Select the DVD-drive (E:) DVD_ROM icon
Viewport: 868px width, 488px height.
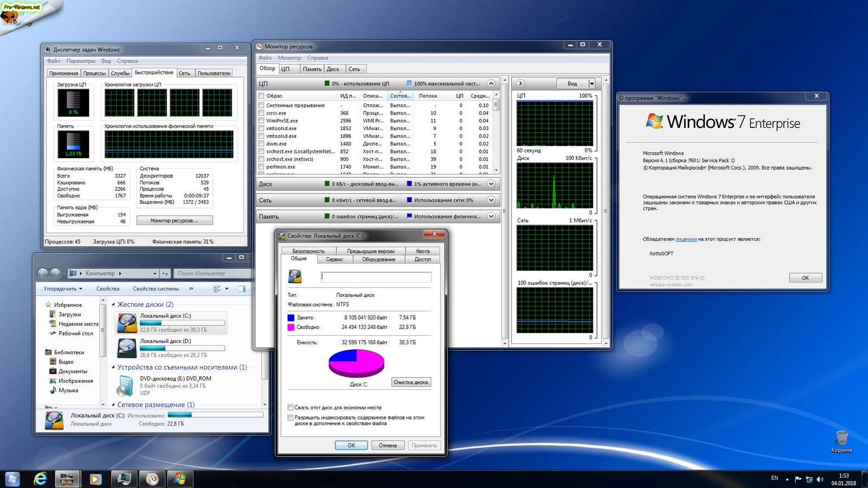[x=126, y=385]
